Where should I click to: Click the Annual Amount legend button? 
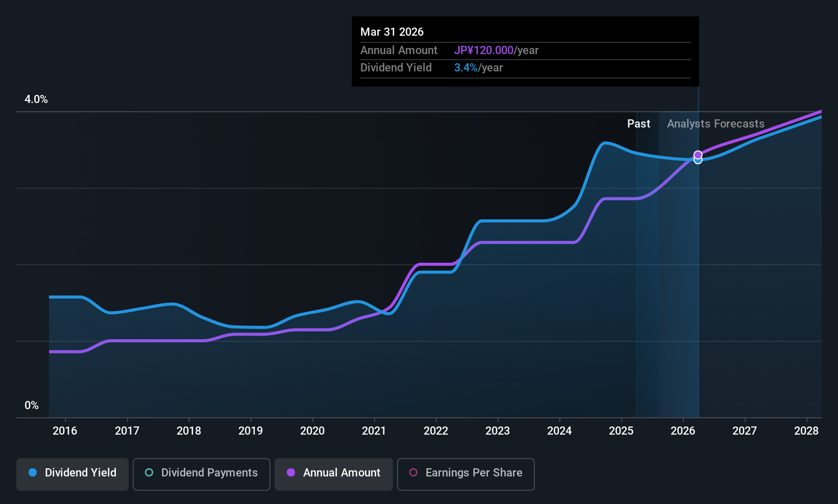pos(333,473)
